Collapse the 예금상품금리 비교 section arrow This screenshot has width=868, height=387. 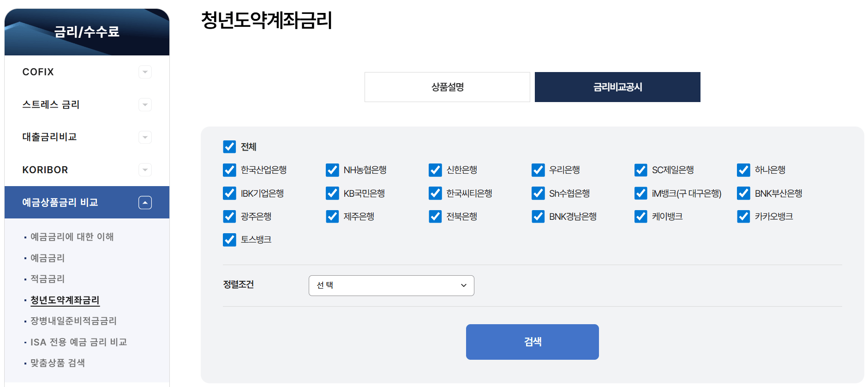[145, 203]
